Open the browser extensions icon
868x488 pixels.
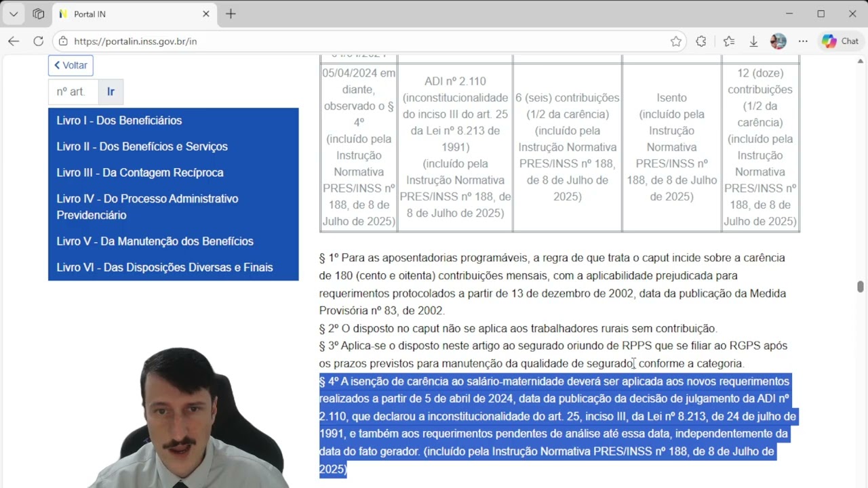[701, 41]
